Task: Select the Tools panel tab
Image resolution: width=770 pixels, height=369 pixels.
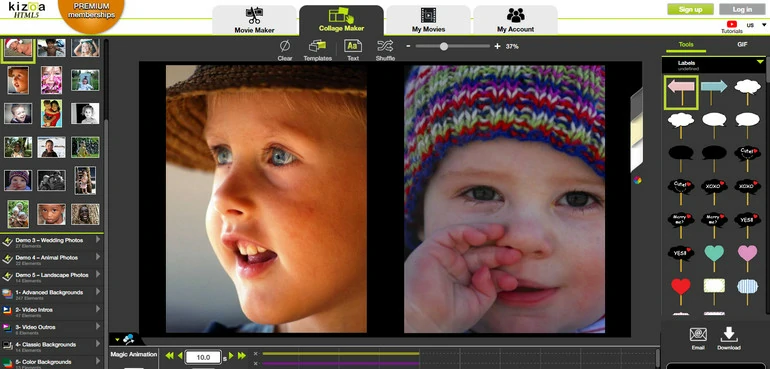Action: point(686,45)
